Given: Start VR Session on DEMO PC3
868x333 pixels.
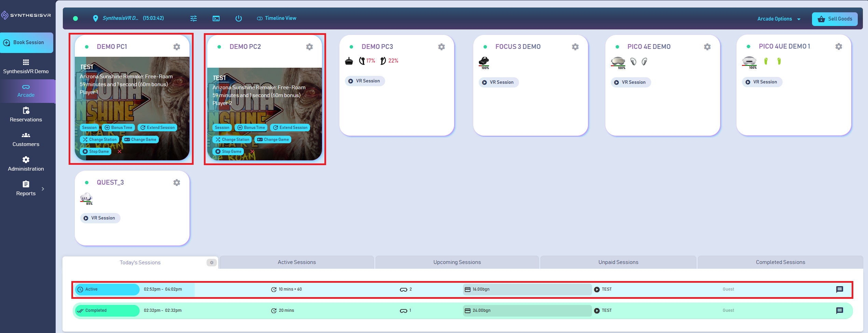Looking at the screenshot, I should coord(365,81).
